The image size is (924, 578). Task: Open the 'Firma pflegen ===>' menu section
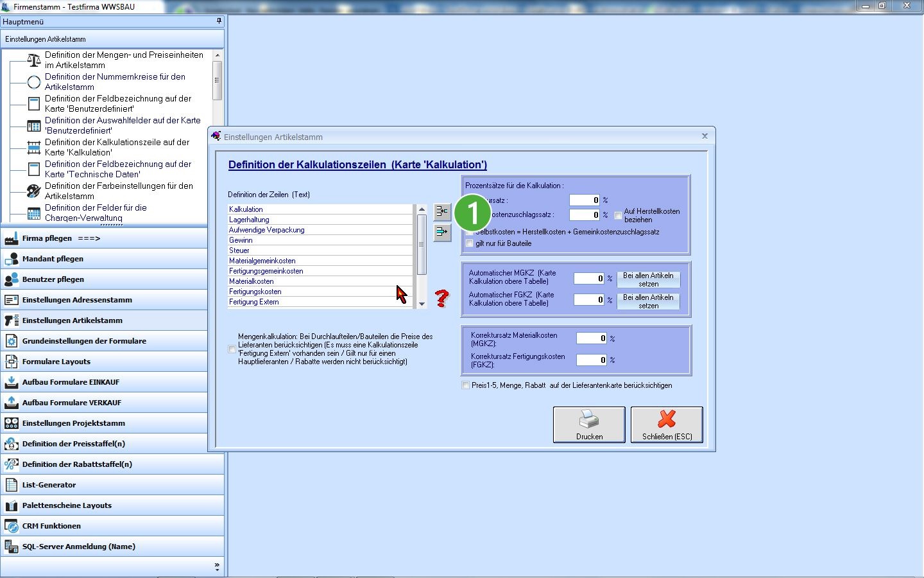112,238
